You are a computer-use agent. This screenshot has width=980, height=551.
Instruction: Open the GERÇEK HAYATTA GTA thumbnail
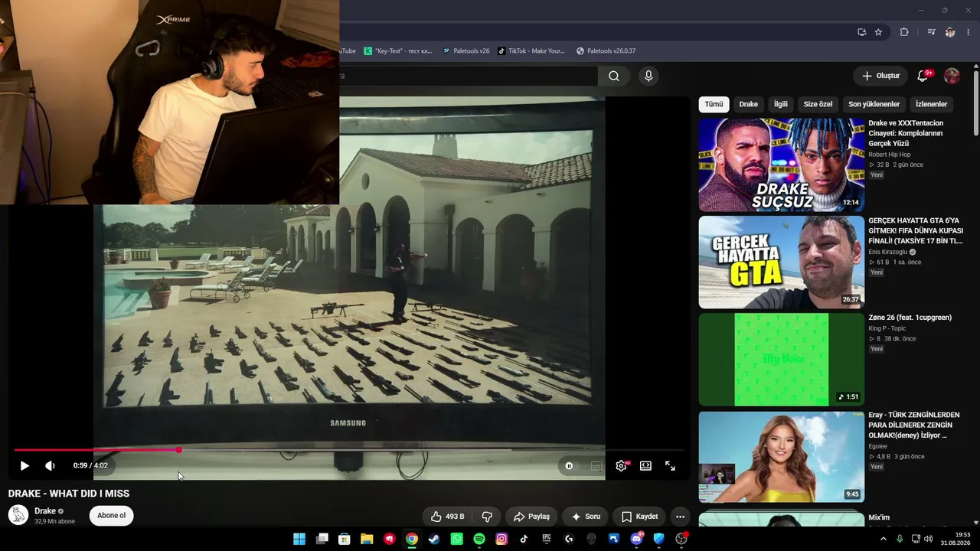point(782,262)
